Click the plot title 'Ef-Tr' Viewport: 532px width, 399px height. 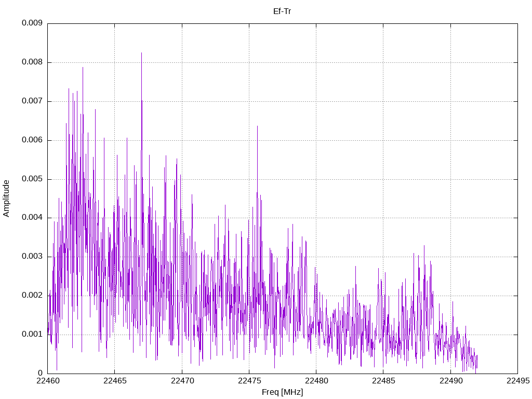[282, 11]
